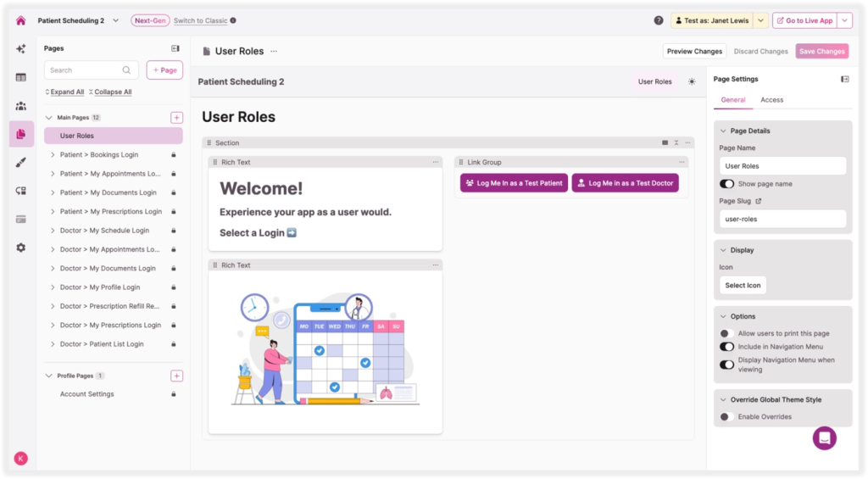Collapse the Pages panel icon
This screenshot has height=479, width=868.
coord(175,48)
